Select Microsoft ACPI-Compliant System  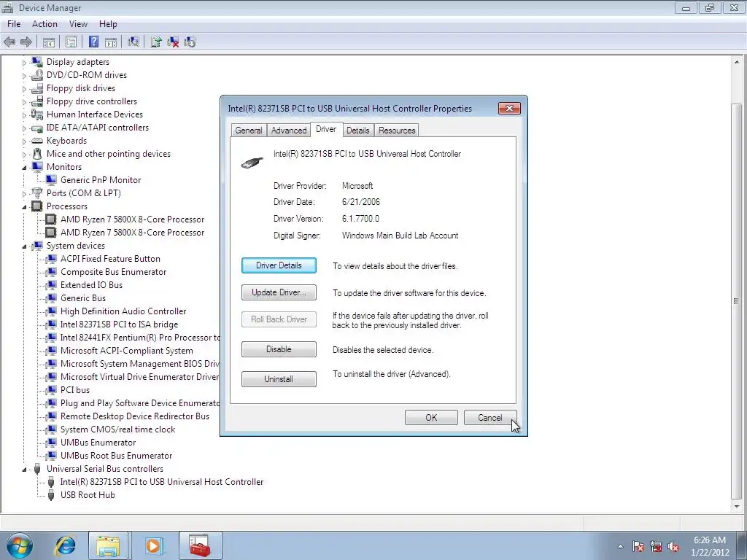tap(127, 351)
